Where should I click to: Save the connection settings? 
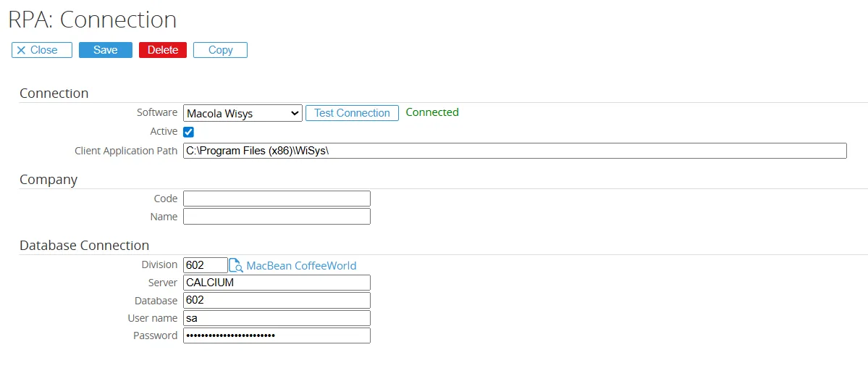pos(106,50)
